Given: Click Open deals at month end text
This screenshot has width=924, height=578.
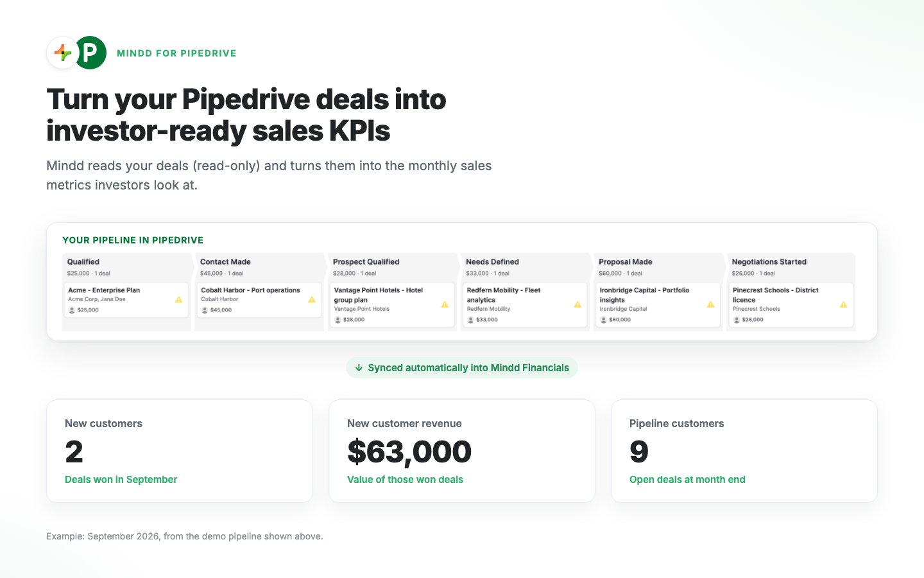Looking at the screenshot, I should (x=687, y=480).
